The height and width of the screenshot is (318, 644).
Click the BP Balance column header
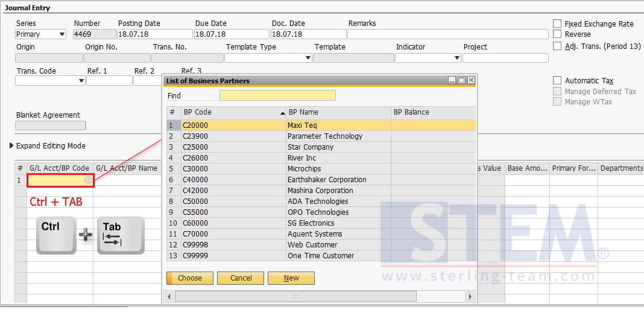(434, 113)
